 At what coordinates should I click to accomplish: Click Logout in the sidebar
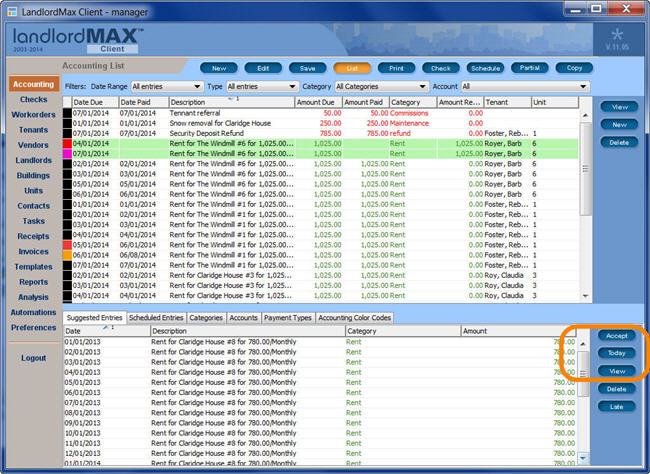point(34,358)
